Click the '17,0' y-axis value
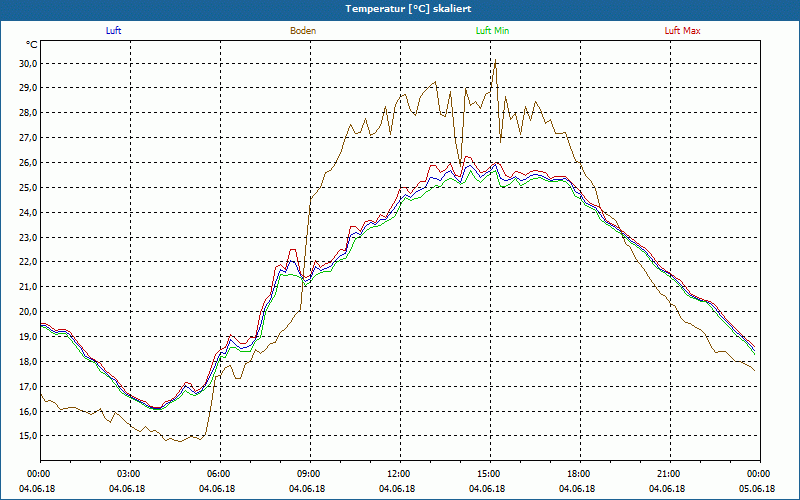Viewport: 800px width, 500px height. [28, 386]
